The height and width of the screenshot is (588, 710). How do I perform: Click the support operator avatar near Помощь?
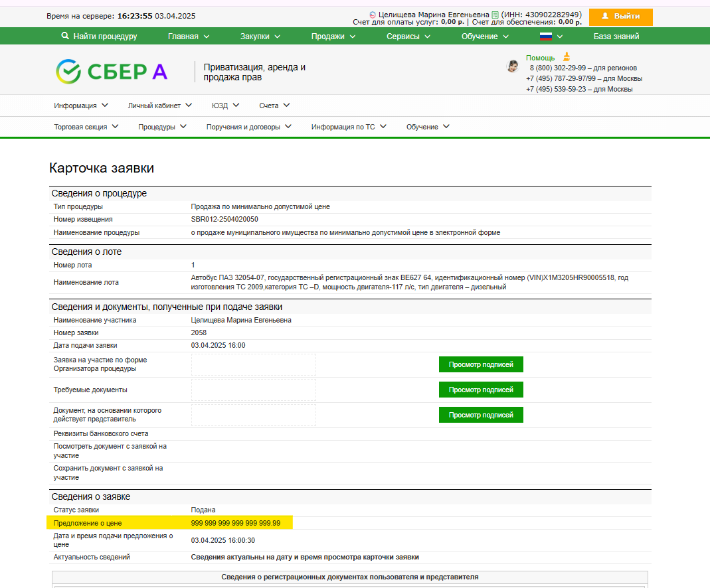pyautogui.click(x=513, y=66)
